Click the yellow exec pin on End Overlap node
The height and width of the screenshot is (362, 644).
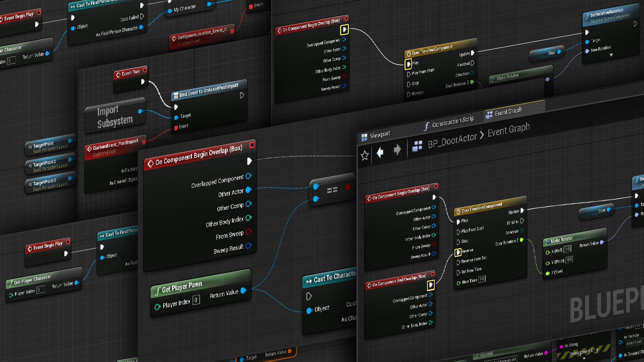tap(431, 285)
